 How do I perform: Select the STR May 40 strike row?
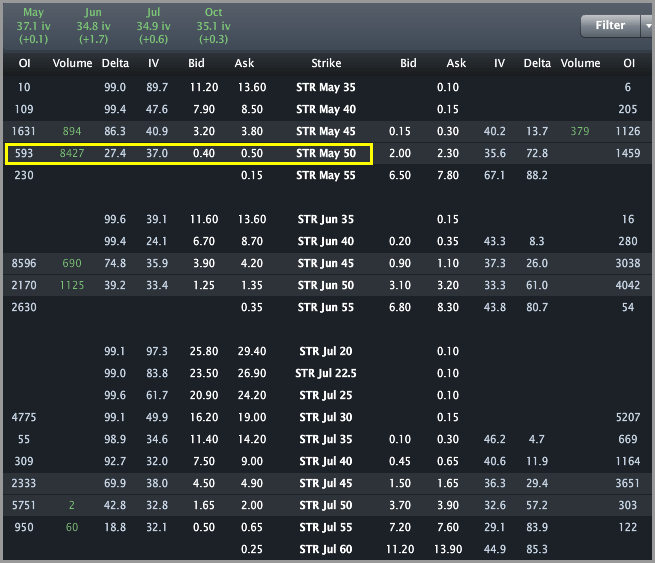328,109
